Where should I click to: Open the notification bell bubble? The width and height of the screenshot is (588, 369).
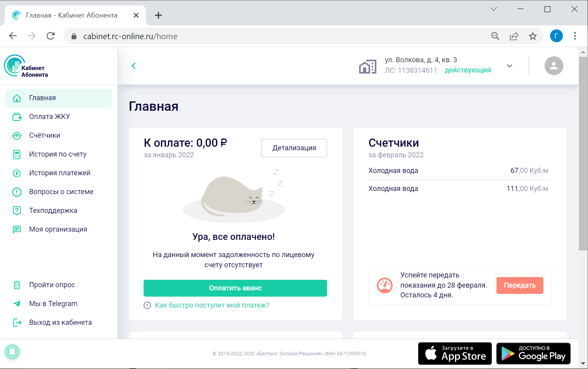click(12, 351)
